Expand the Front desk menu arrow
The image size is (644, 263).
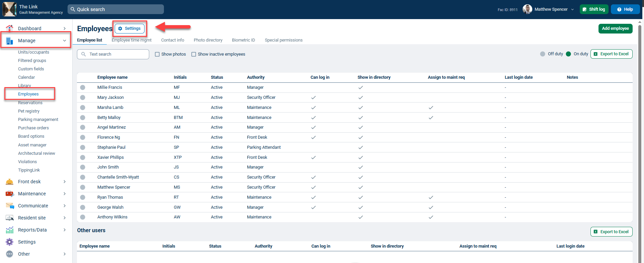(x=65, y=182)
